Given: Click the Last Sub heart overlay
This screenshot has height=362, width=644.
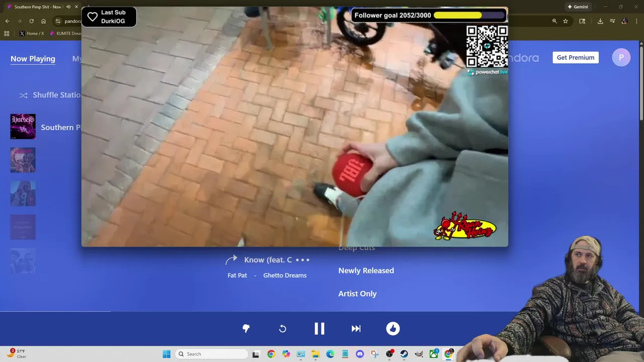Looking at the screenshot, I should [93, 17].
